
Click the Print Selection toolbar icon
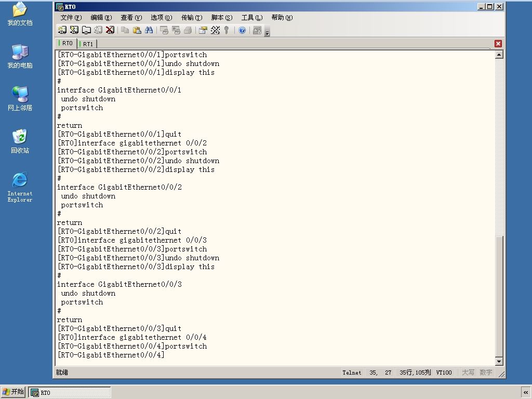[x=176, y=30]
